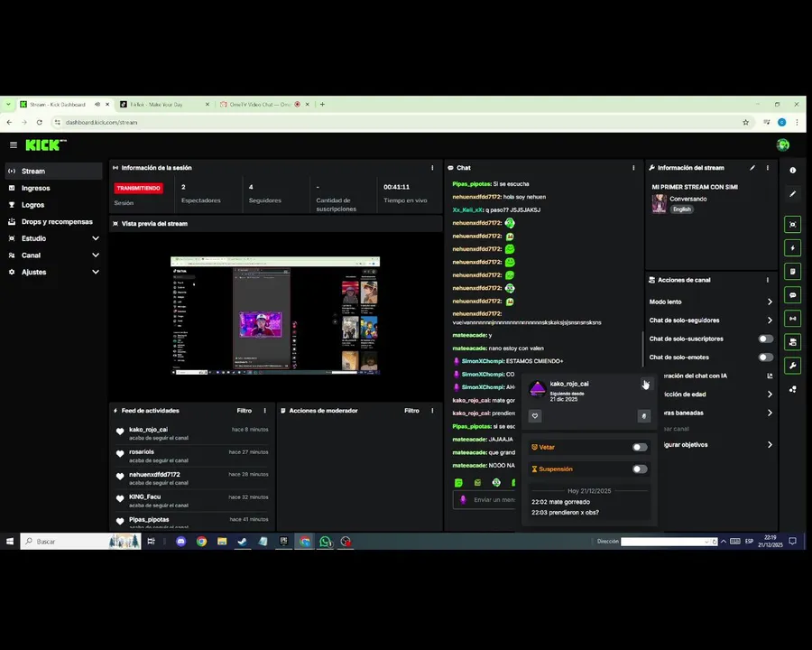
Task: Select Ingresos in the left sidebar
Action: click(54, 188)
